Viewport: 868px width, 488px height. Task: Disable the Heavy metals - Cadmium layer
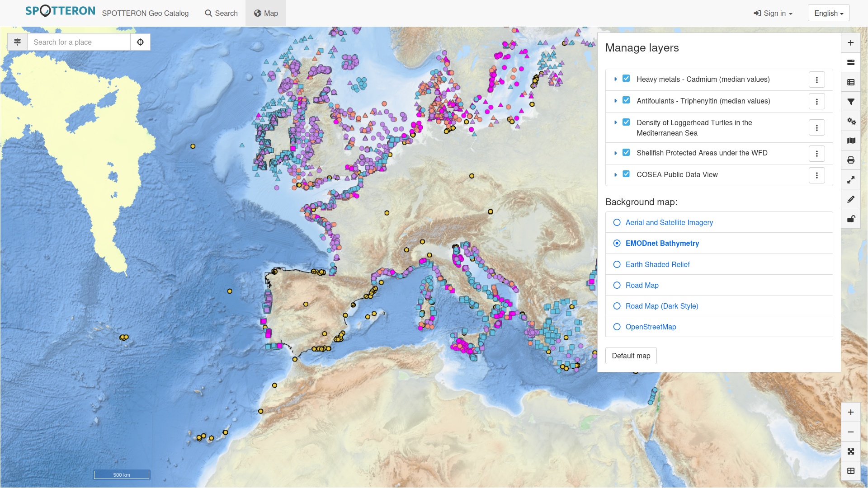pos(626,78)
